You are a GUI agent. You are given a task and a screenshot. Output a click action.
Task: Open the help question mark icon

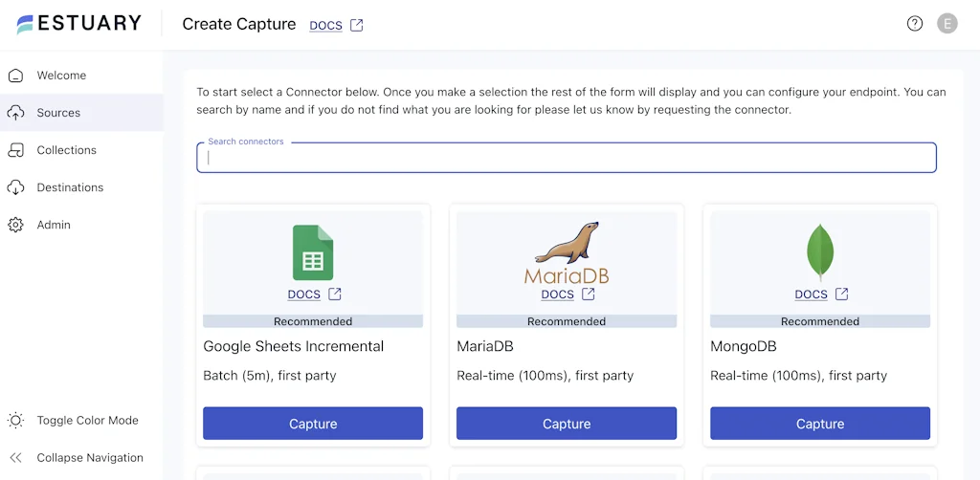pyautogui.click(x=915, y=24)
